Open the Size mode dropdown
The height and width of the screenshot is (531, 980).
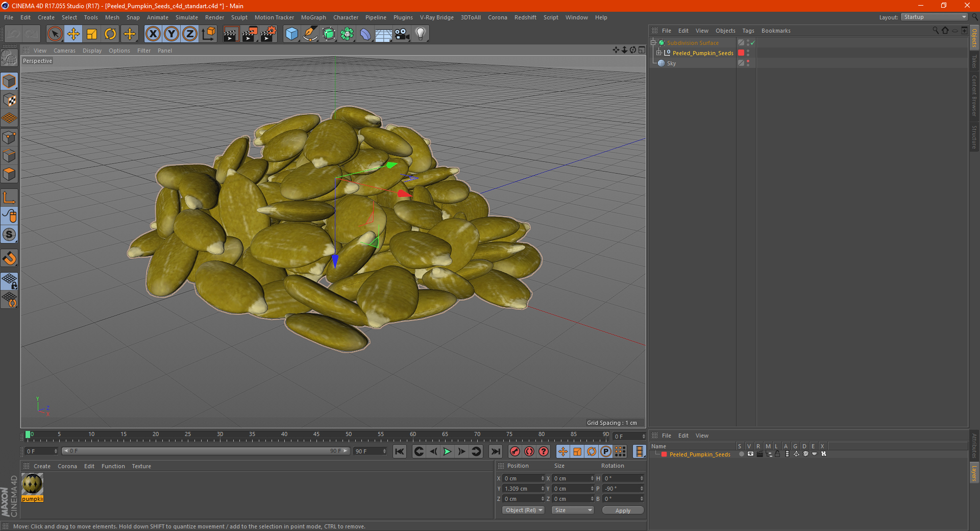click(x=573, y=510)
